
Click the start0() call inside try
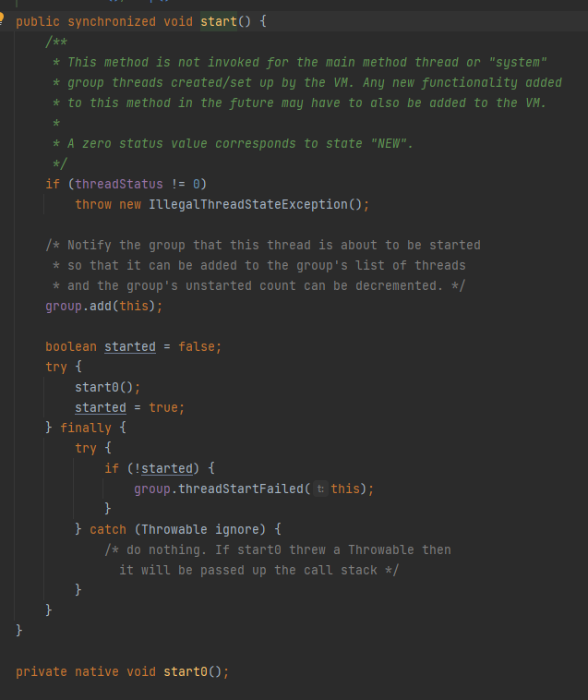[x=107, y=387]
